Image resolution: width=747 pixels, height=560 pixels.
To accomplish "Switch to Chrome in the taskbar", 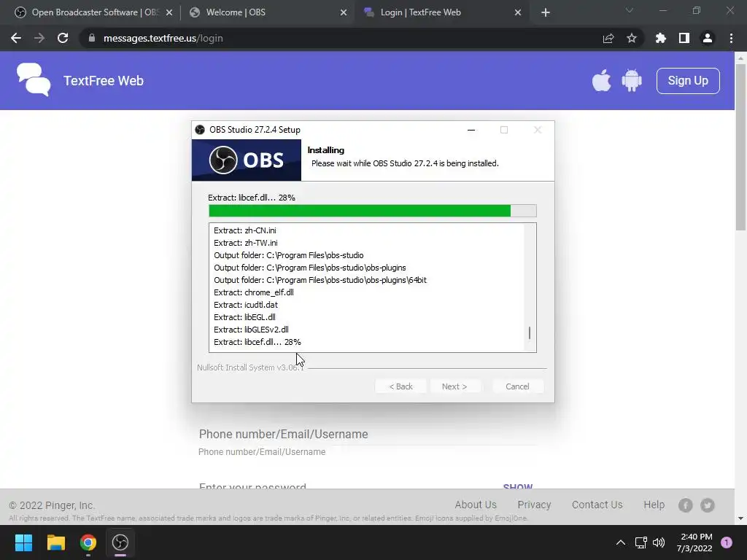I will [88, 542].
